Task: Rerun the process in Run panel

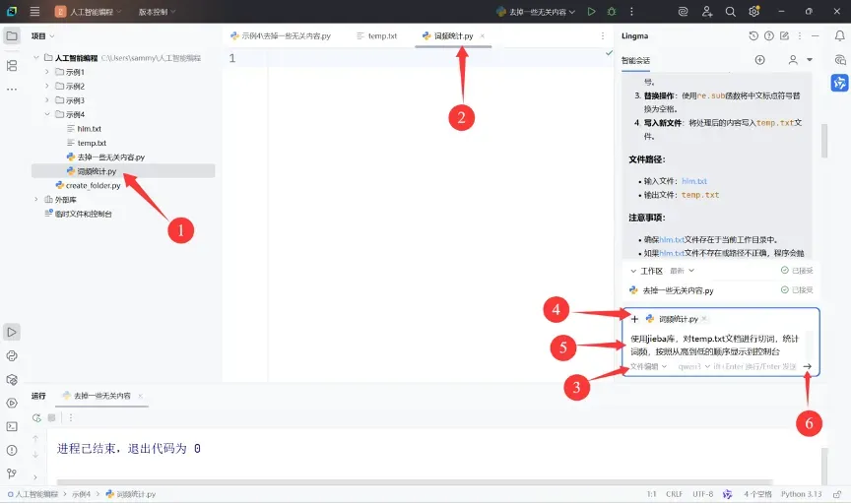Action: (36, 417)
